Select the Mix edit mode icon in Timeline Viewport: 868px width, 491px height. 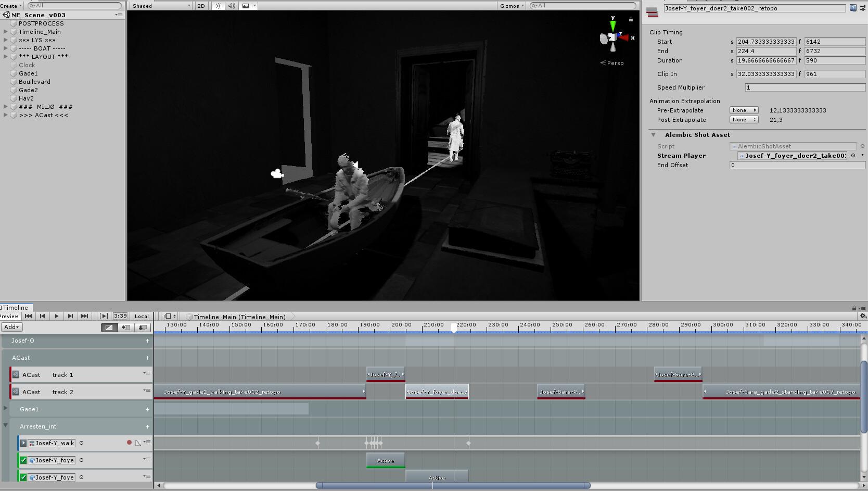[x=109, y=328]
